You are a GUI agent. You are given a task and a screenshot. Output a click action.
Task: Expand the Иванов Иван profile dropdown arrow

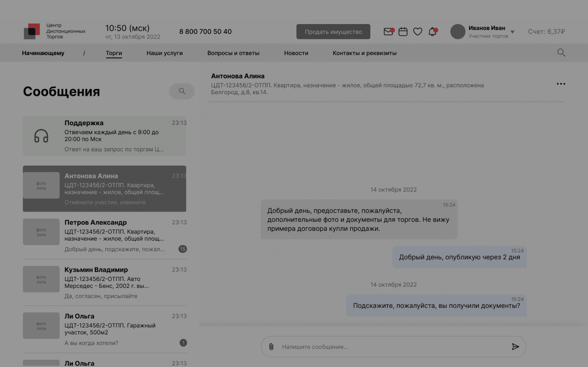[x=512, y=32]
